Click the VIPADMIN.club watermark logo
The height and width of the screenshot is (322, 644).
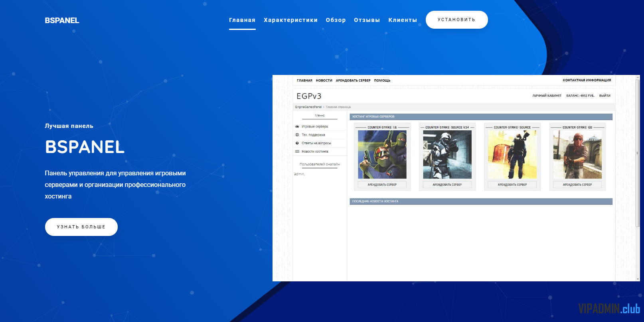[x=609, y=308]
